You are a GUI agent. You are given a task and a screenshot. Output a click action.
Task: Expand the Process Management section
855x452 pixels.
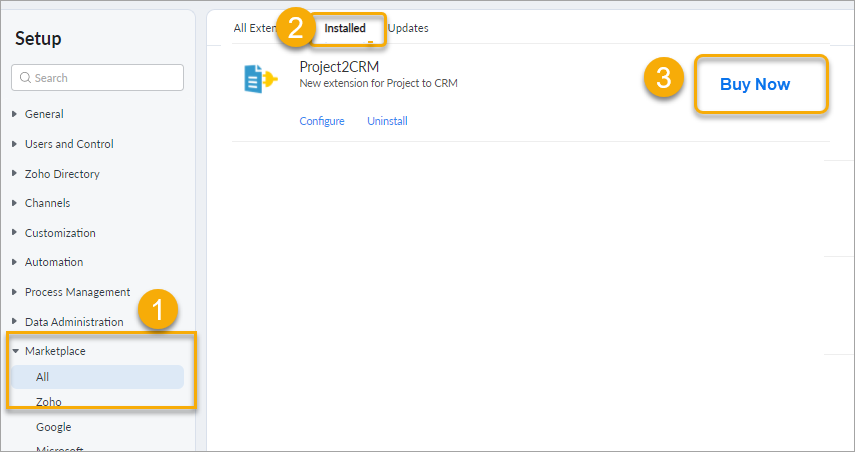(x=71, y=292)
